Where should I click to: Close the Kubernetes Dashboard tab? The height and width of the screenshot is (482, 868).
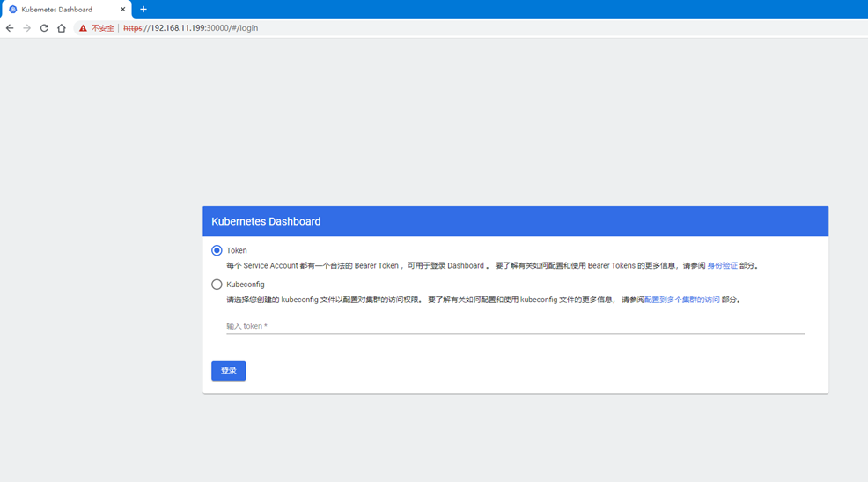tap(123, 10)
